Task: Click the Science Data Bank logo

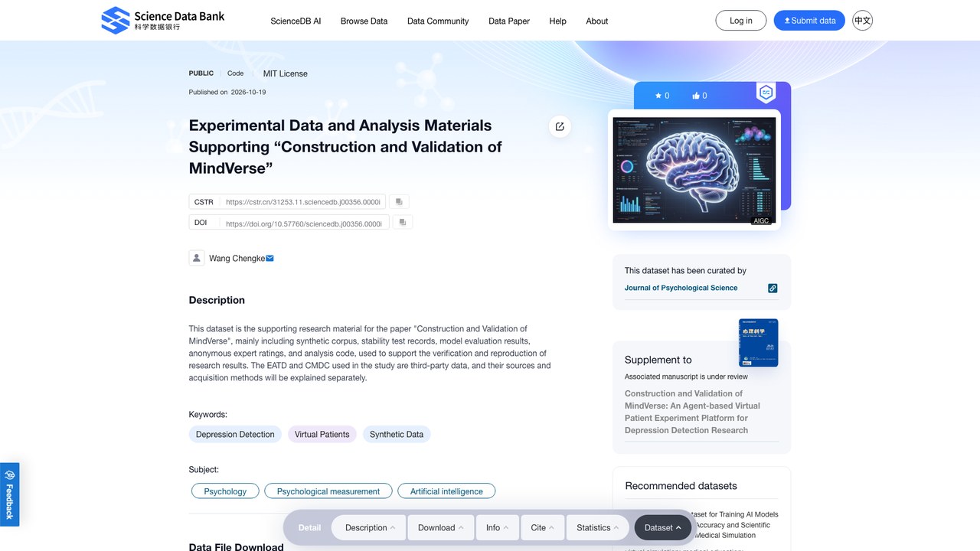Action: click(163, 21)
